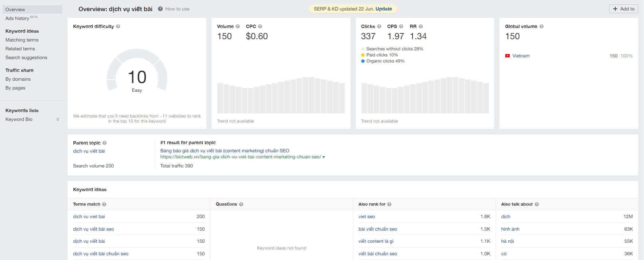Open the Bảng báo giá dịch vụ result title
This screenshot has height=260, width=644.
225,151
